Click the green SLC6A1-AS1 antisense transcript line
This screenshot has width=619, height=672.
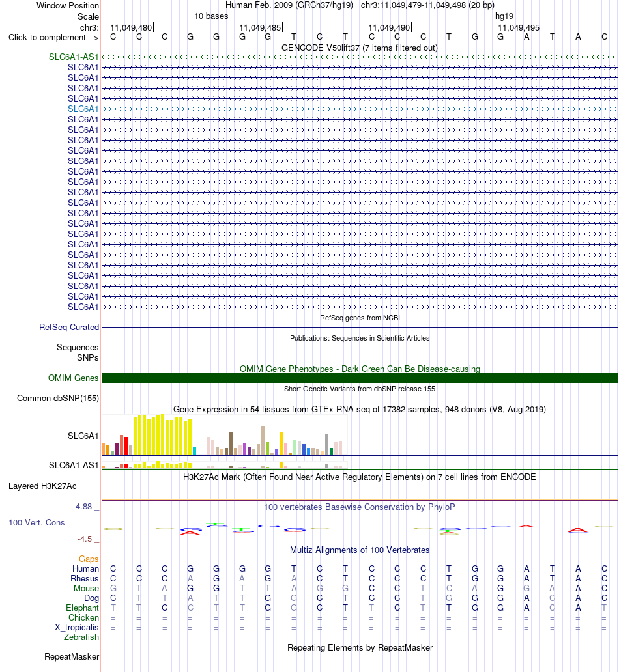tap(360, 57)
